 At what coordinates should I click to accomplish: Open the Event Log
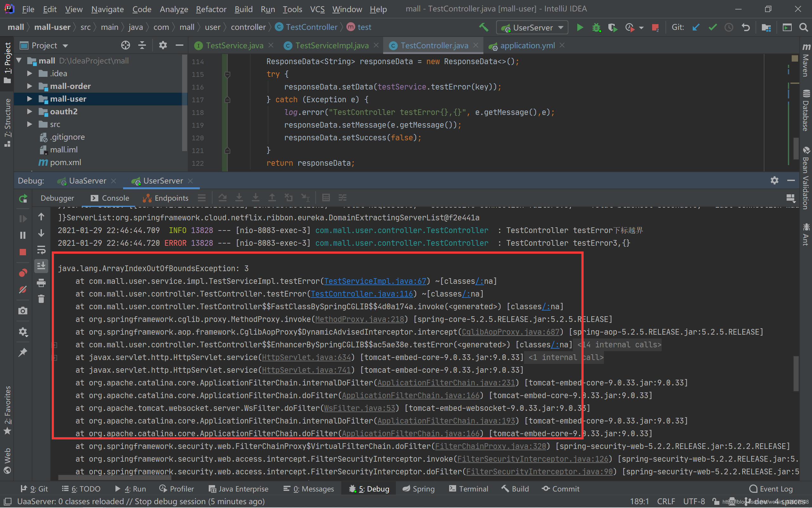pos(771,489)
